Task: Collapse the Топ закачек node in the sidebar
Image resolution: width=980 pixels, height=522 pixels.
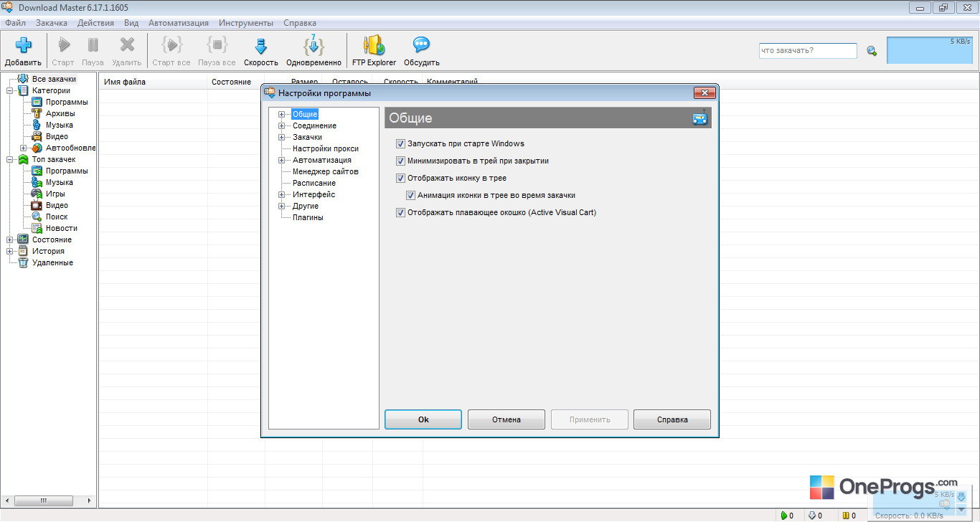Action: (x=10, y=159)
